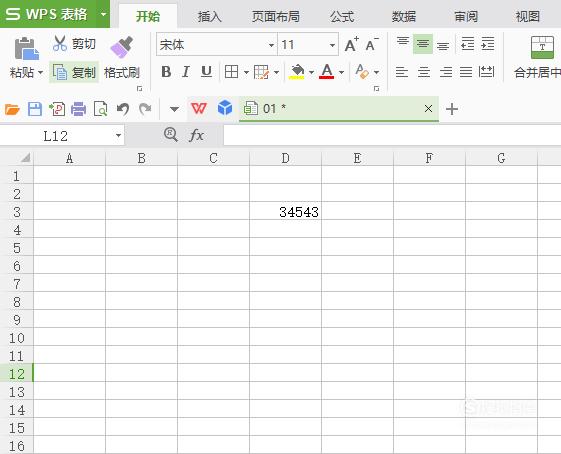Open file with folder icon
Viewport: 561px width, 454px height.
point(12,109)
